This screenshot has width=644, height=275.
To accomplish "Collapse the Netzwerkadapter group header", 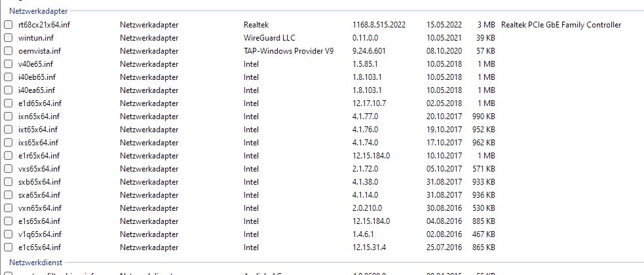I will coord(38,11).
